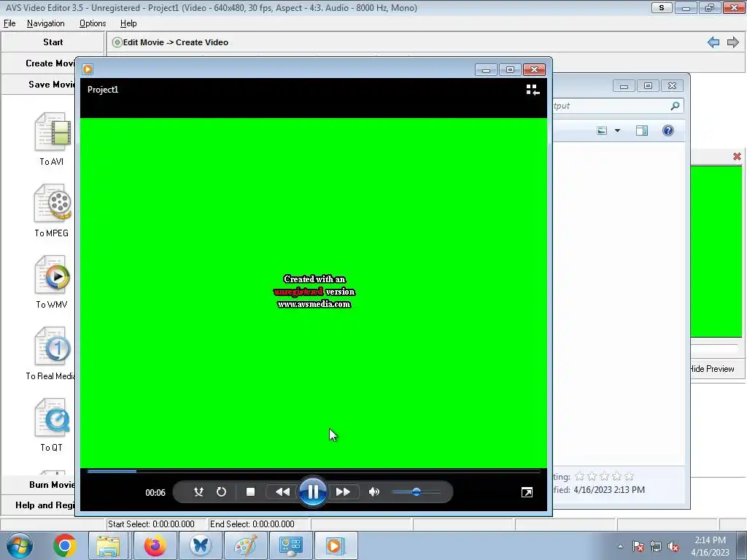Viewport: 747px width, 560px height.
Task: Rate the file with the first star
Action: tap(580, 476)
